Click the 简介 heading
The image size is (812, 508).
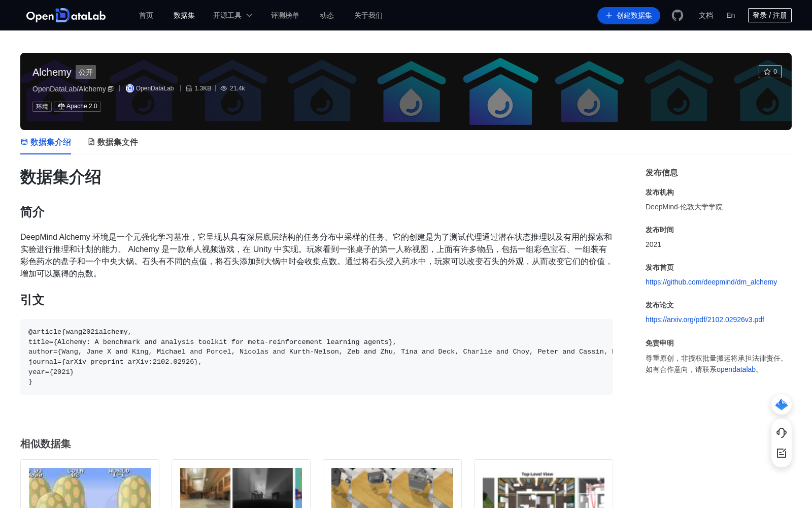[x=32, y=212]
